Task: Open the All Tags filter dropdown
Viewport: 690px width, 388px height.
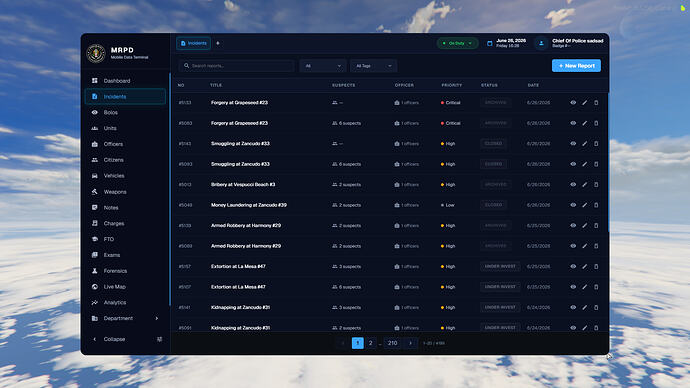Action: point(374,66)
